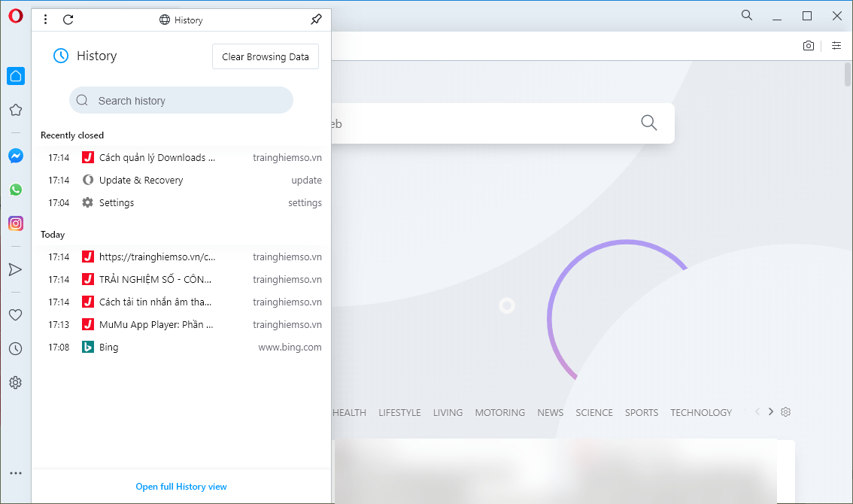Open Bookmarks star in sidebar
The image size is (853, 504).
coord(16,110)
